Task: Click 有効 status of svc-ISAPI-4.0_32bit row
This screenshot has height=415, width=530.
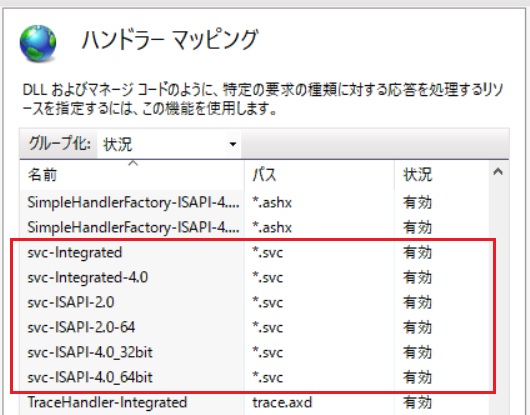Action: [x=417, y=352]
